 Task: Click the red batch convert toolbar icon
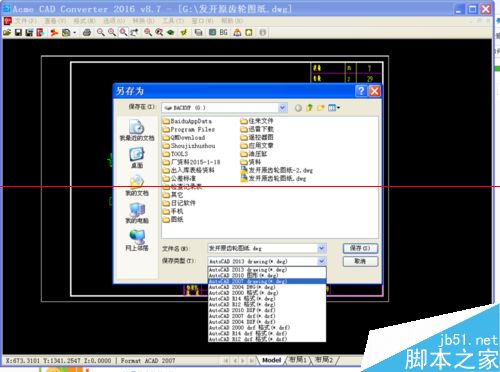pyautogui.click(x=54, y=32)
